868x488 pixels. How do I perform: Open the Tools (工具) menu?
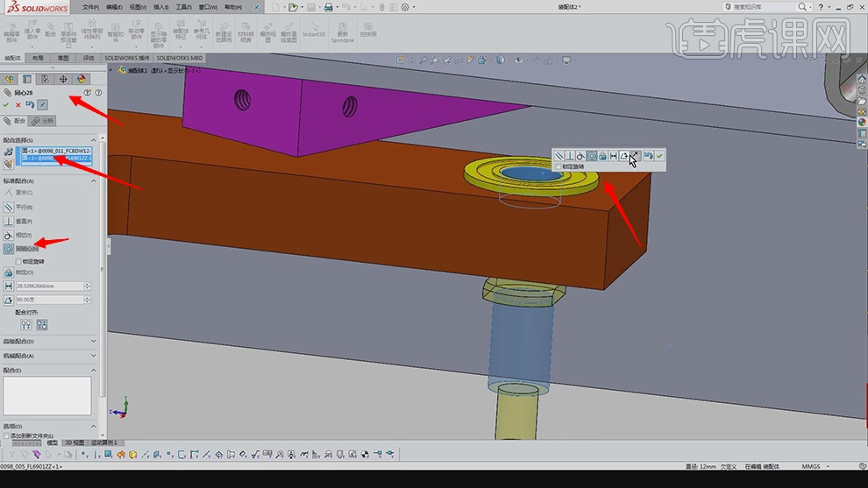pos(183,7)
